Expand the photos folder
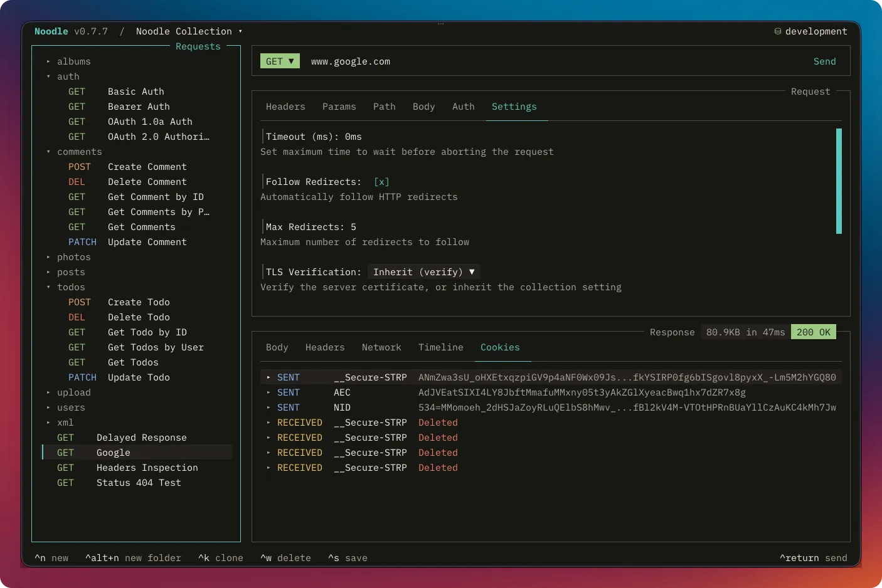The width and height of the screenshot is (882, 588). [48, 257]
